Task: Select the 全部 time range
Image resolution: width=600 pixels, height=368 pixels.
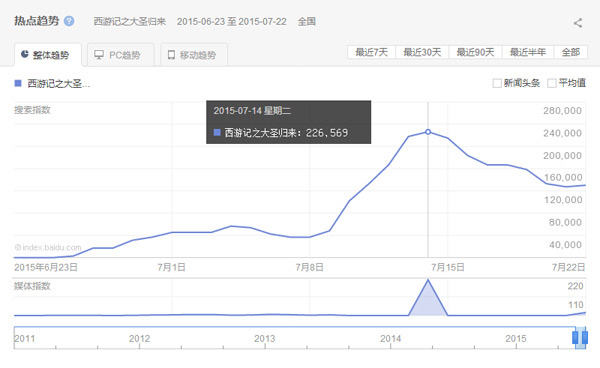Action: [x=571, y=52]
